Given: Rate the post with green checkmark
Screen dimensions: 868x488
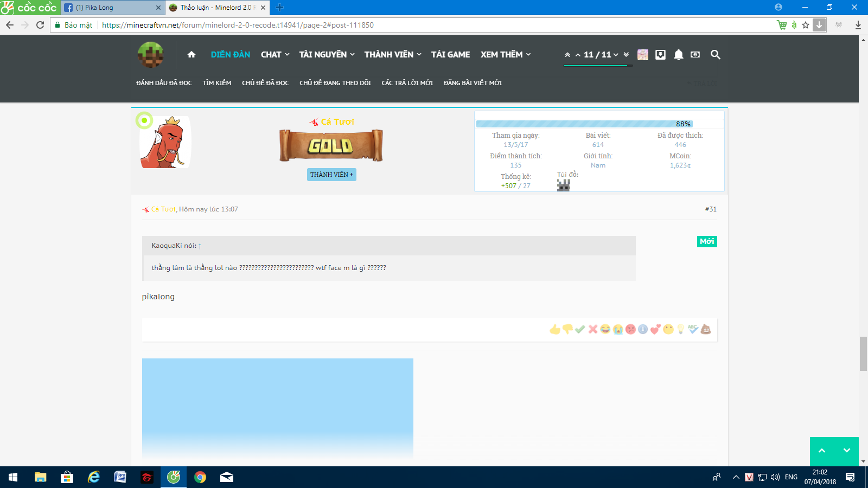Looking at the screenshot, I should tap(580, 329).
